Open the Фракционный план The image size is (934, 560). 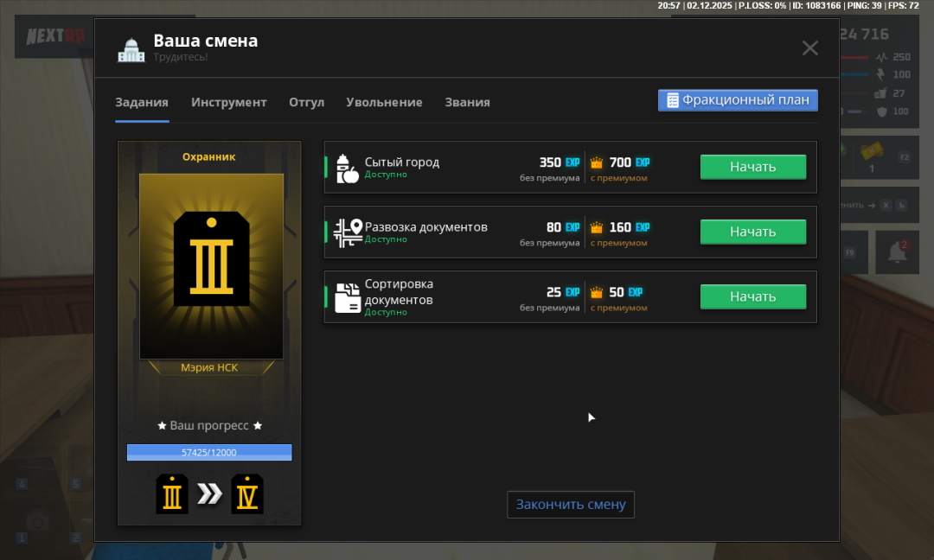pyautogui.click(x=738, y=100)
